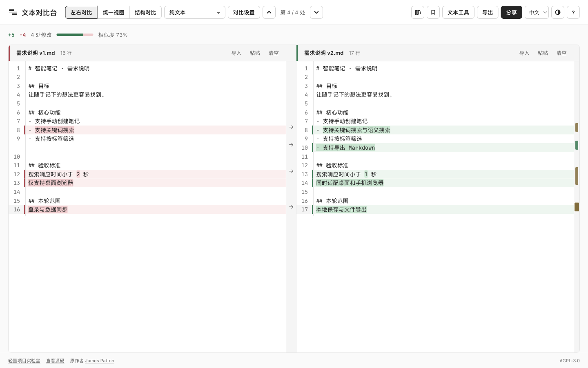This screenshot has height=368, width=588.
Task: Open the 中文 language selector
Action: click(537, 12)
